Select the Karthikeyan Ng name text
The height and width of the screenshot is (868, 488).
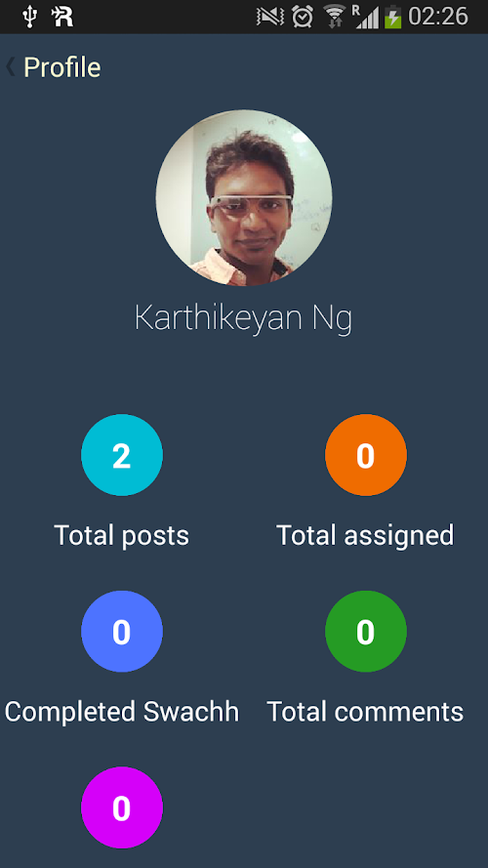click(x=243, y=318)
